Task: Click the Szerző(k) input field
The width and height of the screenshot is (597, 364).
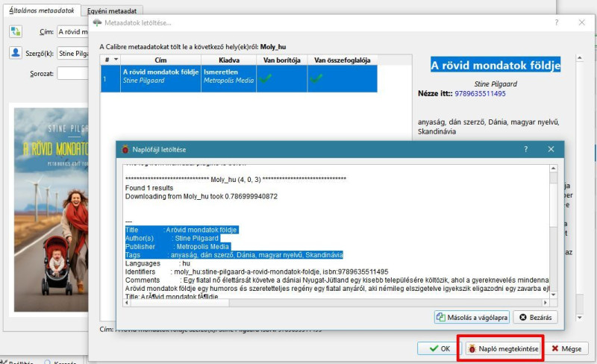Action: click(x=72, y=53)
